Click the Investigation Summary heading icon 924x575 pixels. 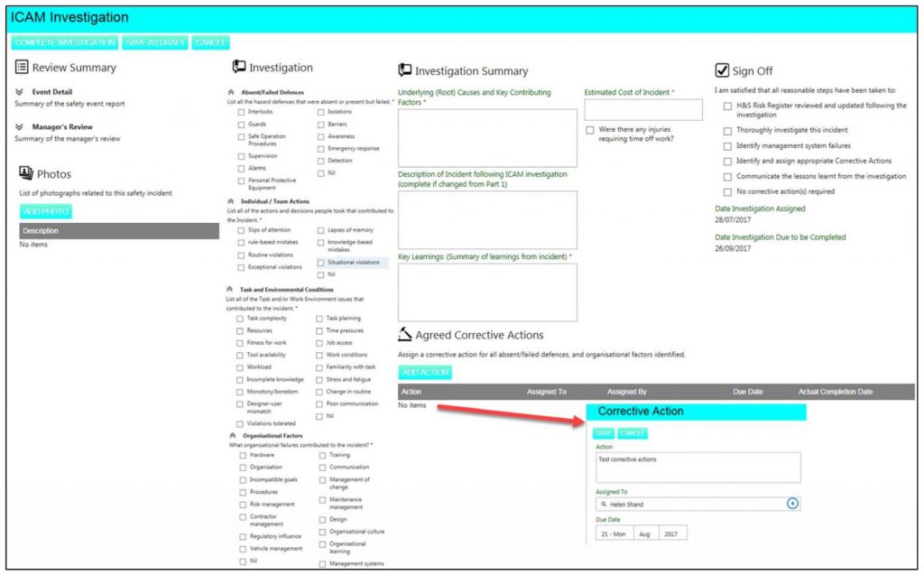[x=405, y=70]
